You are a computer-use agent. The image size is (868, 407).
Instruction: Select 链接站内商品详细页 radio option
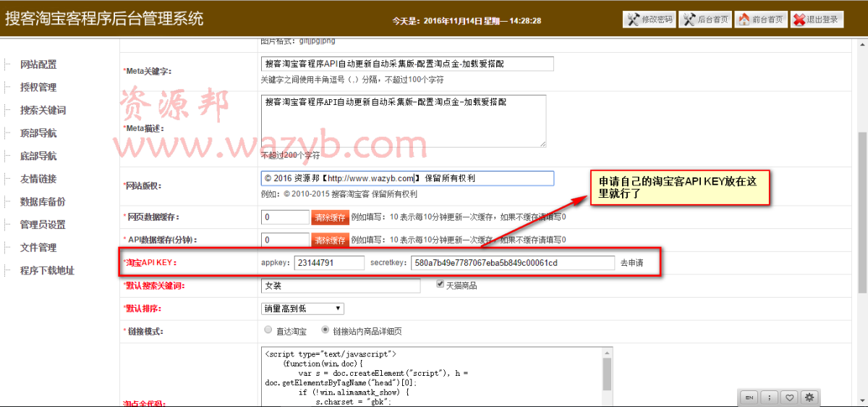coord(325,330)
